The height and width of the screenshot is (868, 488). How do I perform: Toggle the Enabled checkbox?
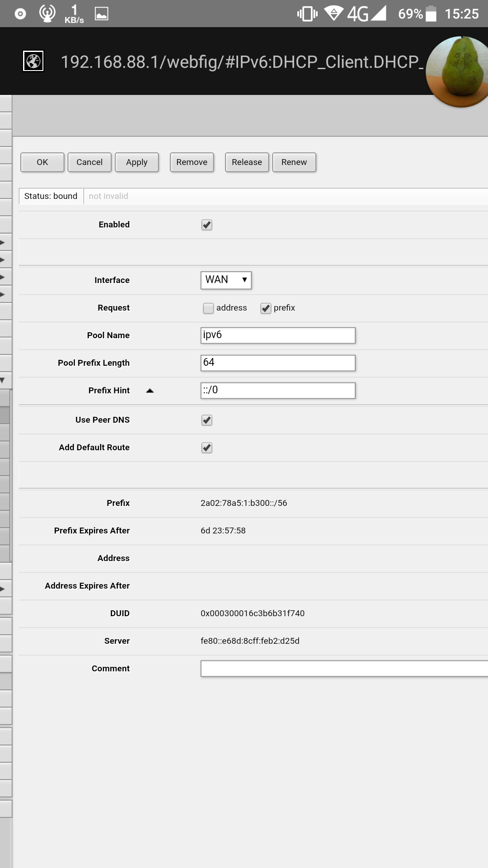207,225
